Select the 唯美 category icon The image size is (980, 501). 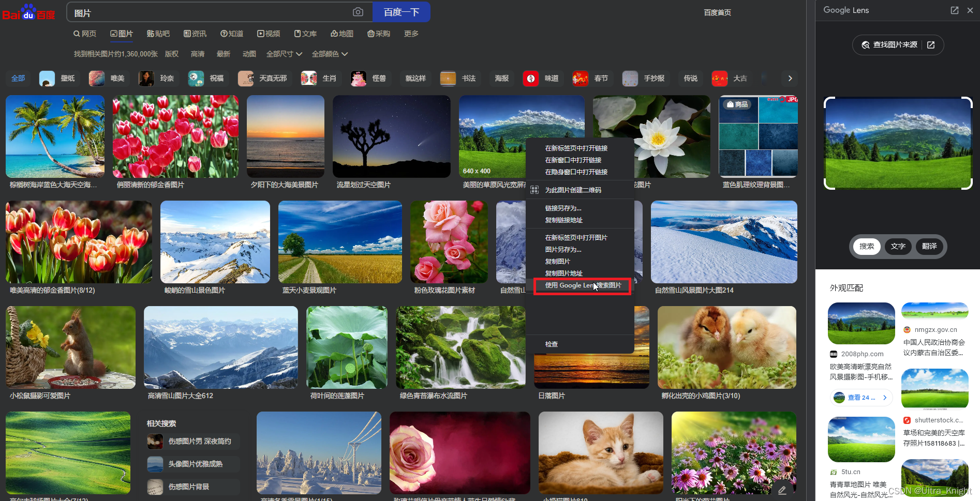(97, 79)
